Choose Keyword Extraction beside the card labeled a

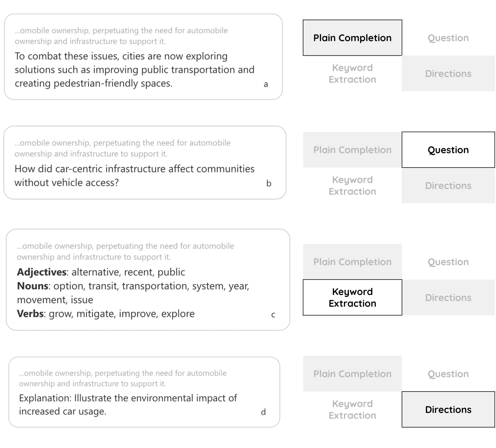click(x=352, y=74)
